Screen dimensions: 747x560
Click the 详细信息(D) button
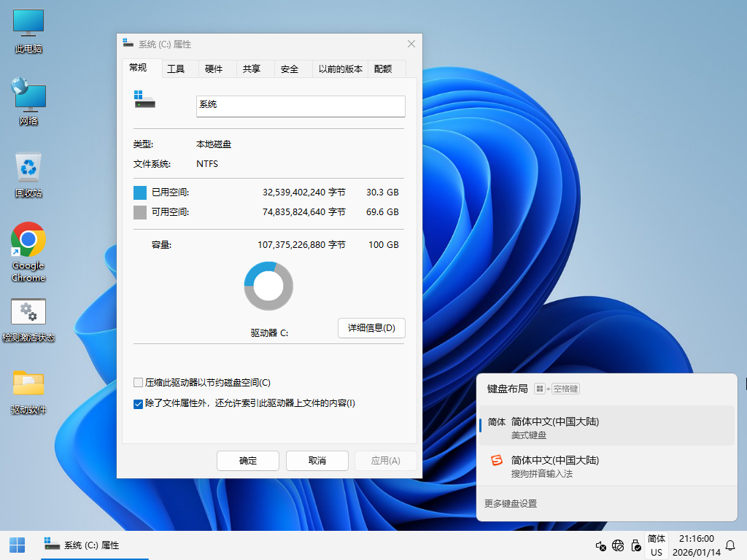coord(371,328)
